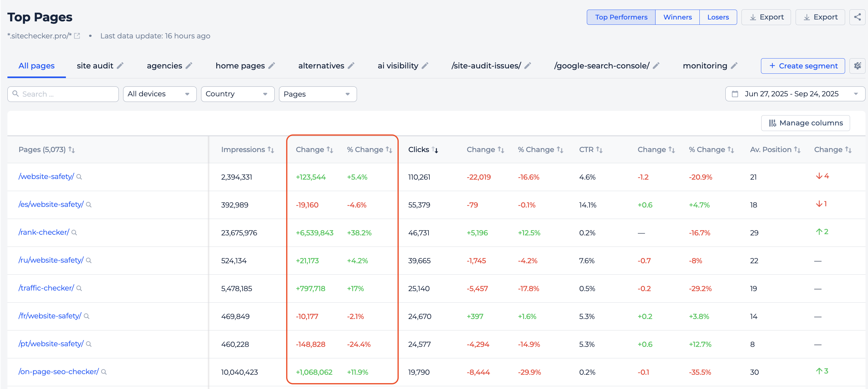
Task: Open the date range picker dropdown
Action: click(x=795, y=94)
